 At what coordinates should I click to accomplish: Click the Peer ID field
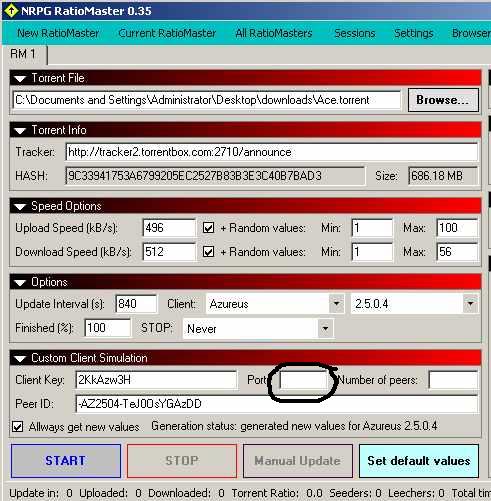click(x=277, y=404)
